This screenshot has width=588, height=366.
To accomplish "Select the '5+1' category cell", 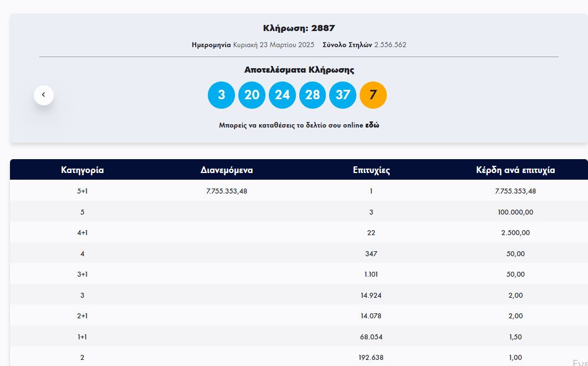I will coord(82,191).
